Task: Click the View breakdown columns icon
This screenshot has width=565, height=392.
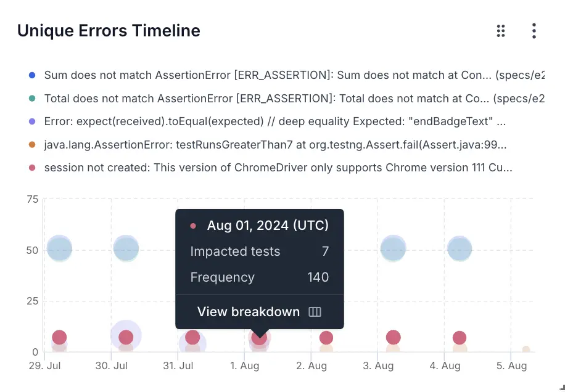Action: coord(315,312)
